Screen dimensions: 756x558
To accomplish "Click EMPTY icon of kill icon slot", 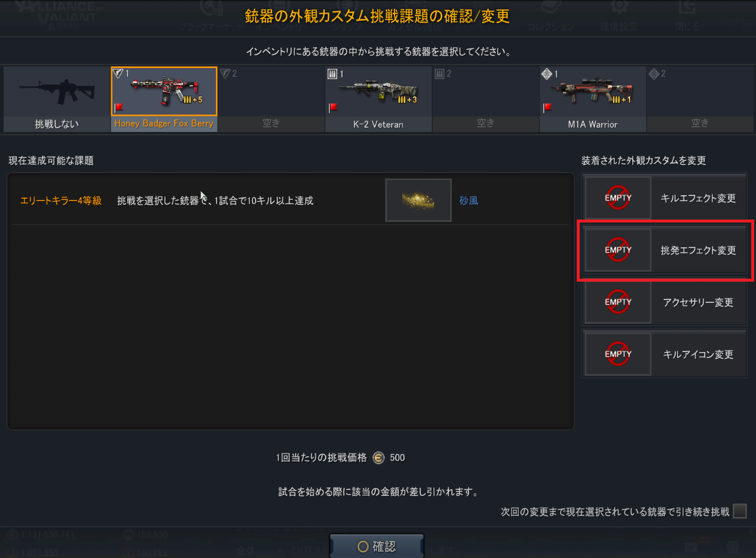I will (x=618, y=354).
